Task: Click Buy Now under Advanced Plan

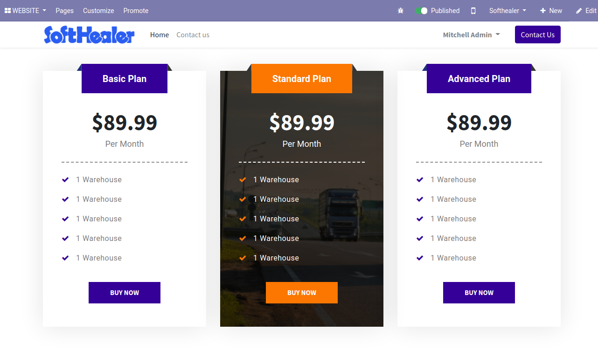Action: pos(479,293)
